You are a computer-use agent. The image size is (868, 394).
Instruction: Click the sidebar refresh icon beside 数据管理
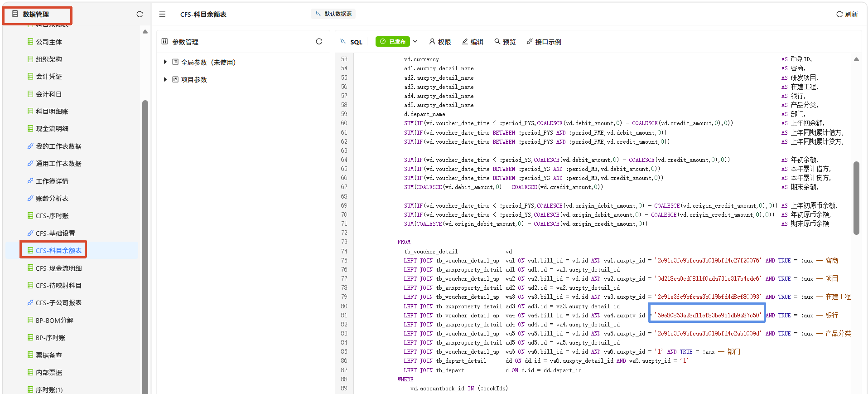(x=140, y=15)
